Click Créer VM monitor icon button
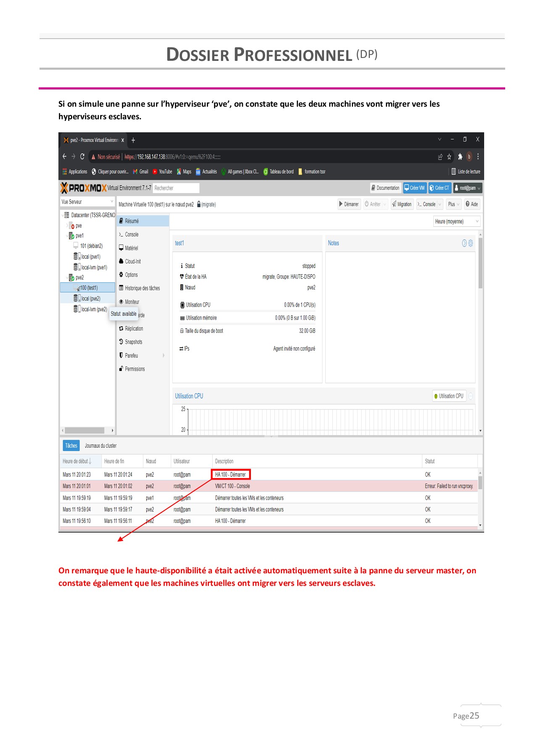This screenshot has height=756, width=535. (414, 188)
